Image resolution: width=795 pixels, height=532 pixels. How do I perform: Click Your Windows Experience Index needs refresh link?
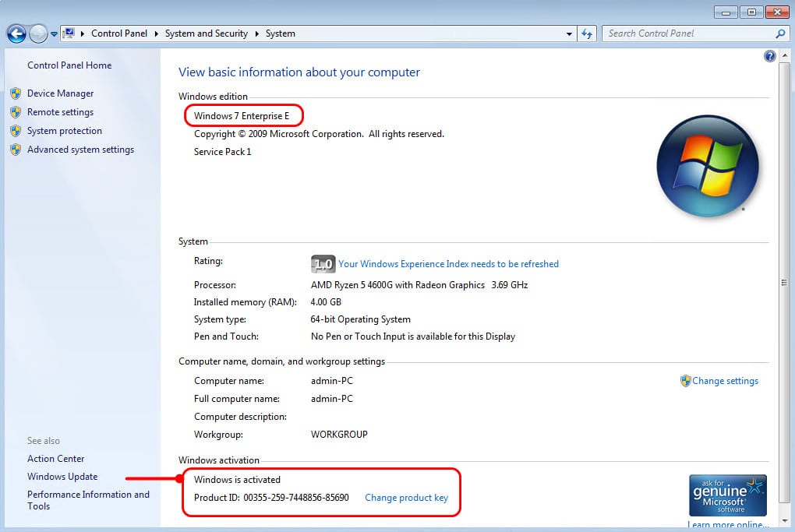tap(449, 264)
